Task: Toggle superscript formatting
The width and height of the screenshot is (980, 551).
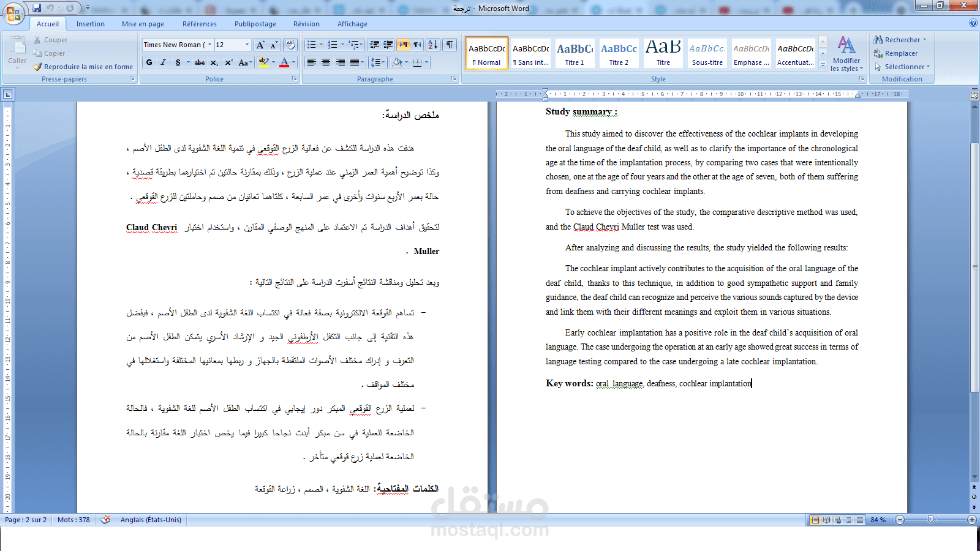Action: tap(229, 62)
